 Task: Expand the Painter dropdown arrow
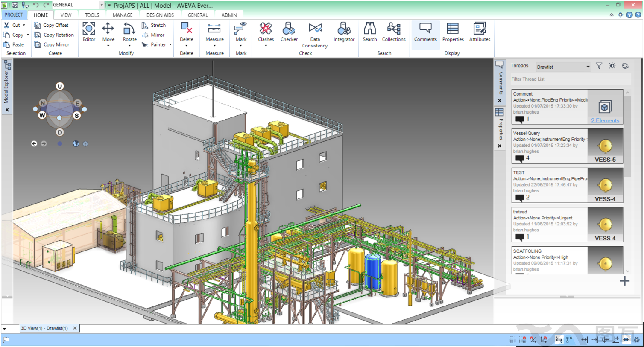click(x=170, y=44)
